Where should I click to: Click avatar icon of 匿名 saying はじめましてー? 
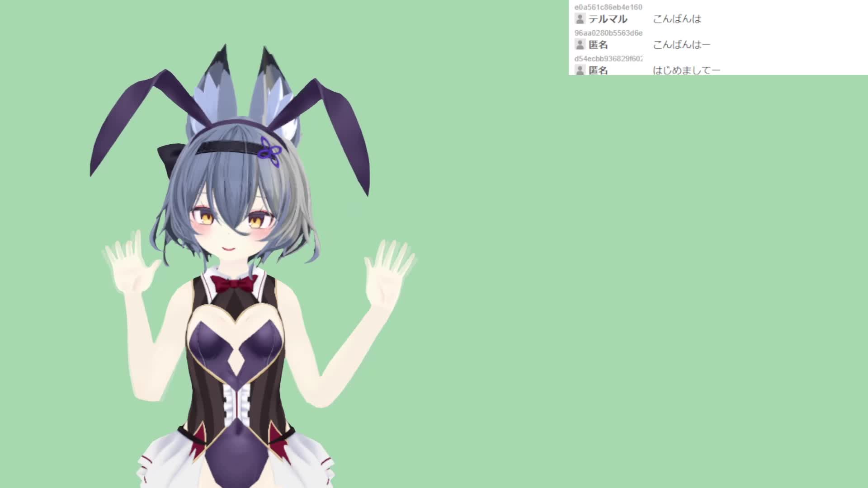pos(580,70)
